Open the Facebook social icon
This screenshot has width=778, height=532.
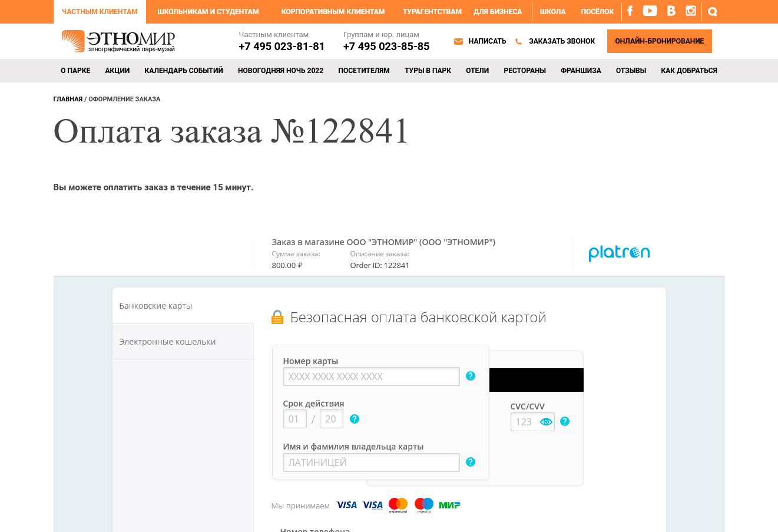[x=630, y=11]
